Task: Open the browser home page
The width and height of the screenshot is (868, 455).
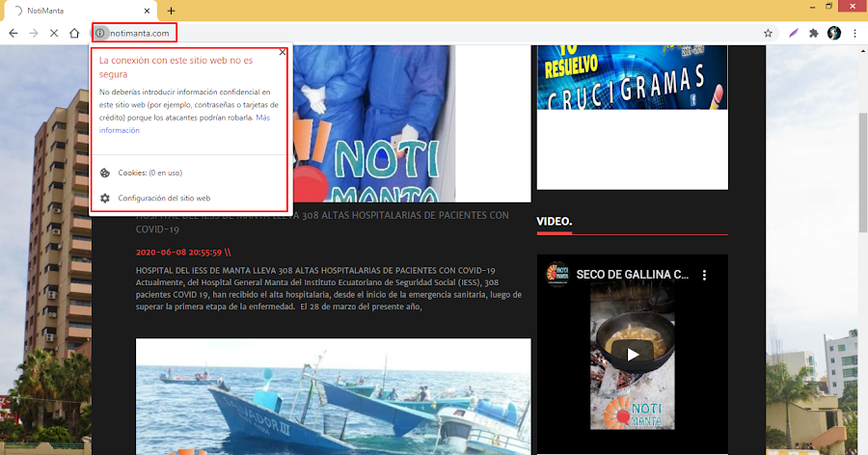Action: click(x=74, y=33)
